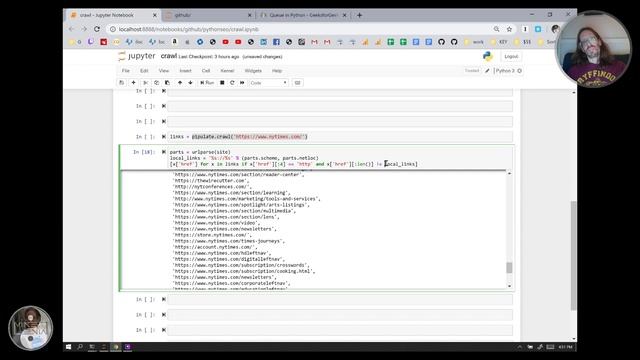Click into the pipulate.crawl code cell
The width and height of the screenshot is (640, 360).
tap(340, 137)
